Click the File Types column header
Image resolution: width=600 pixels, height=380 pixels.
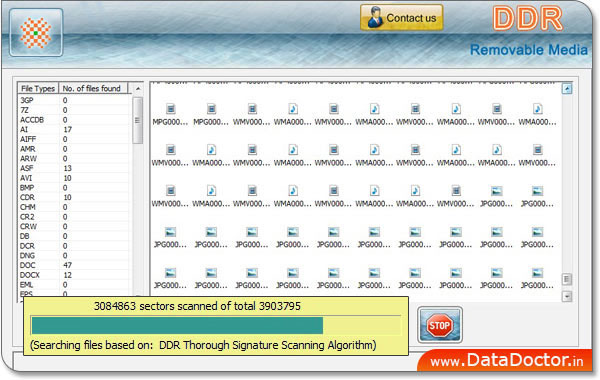(38, 88)
